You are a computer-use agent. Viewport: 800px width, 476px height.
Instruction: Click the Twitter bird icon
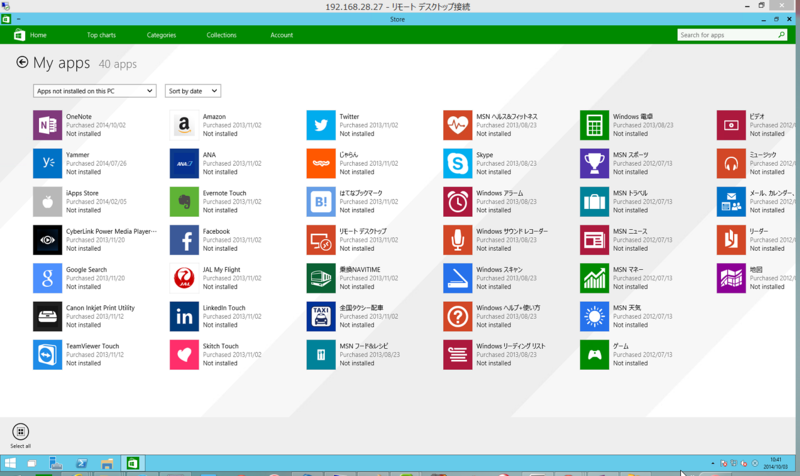pos(321,125)
